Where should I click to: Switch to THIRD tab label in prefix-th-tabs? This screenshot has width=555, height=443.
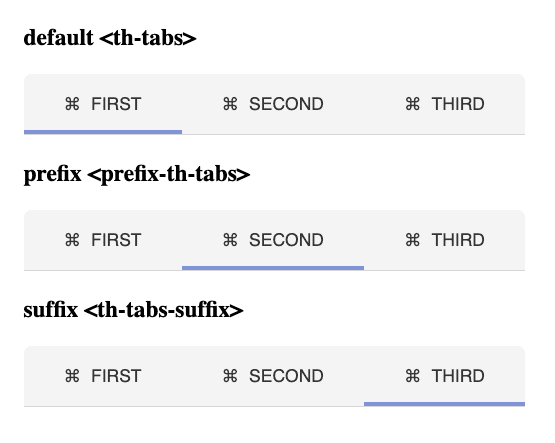coord(458,240)
